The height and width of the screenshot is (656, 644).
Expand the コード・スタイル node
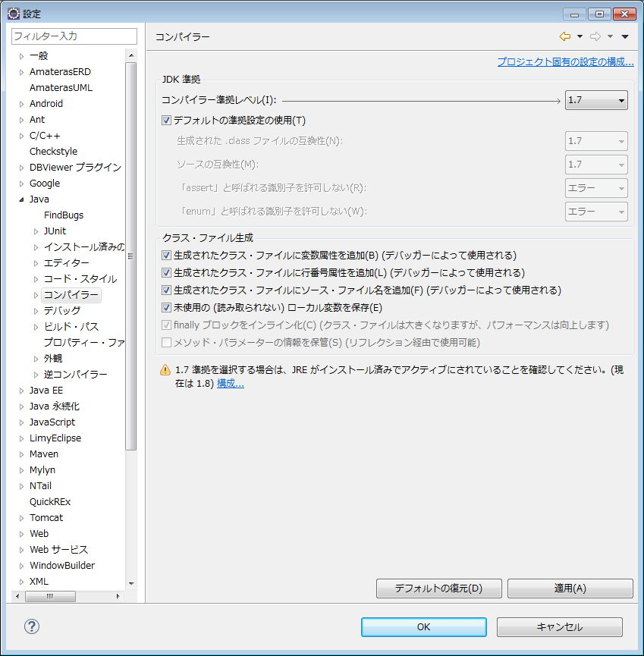(x=36, y=279)
